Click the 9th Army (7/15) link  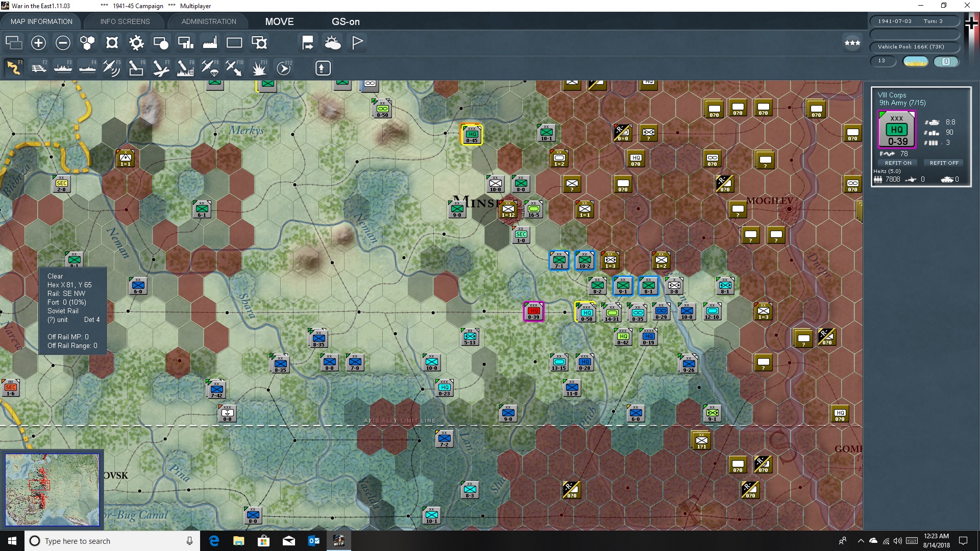coord(902,103)
